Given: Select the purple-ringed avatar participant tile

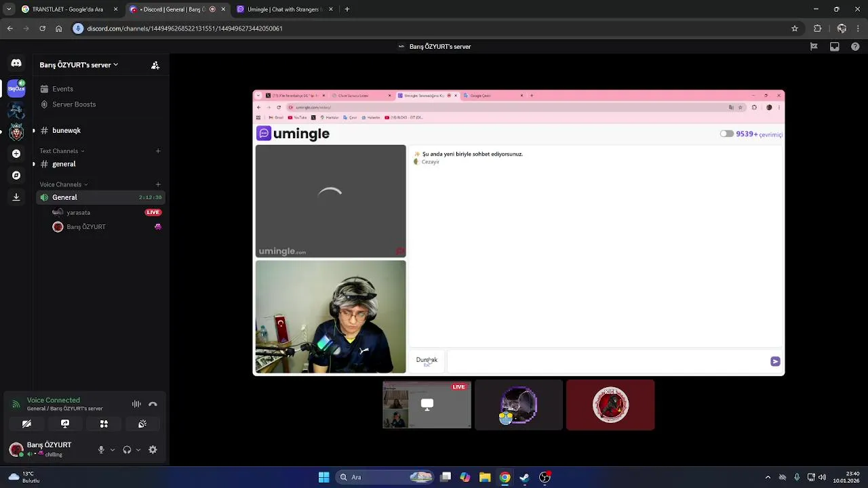Looking at the screenshot, I should pyautogui.click(x=519, y=405).
